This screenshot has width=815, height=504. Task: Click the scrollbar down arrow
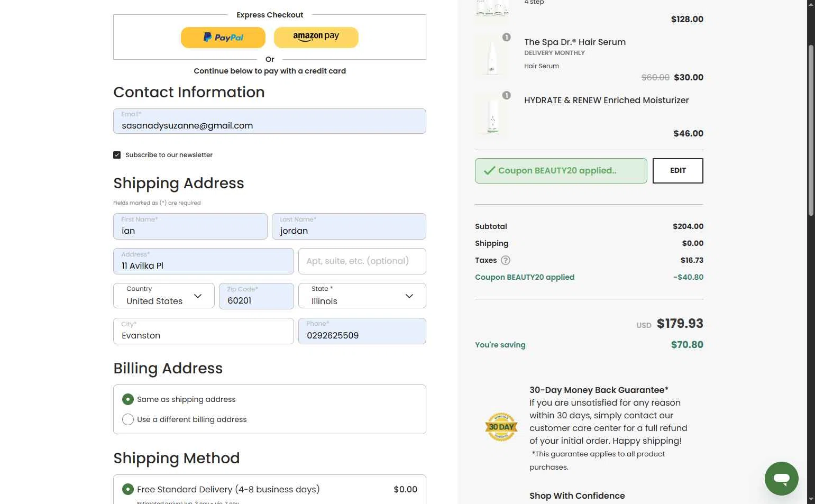point(811,499)
